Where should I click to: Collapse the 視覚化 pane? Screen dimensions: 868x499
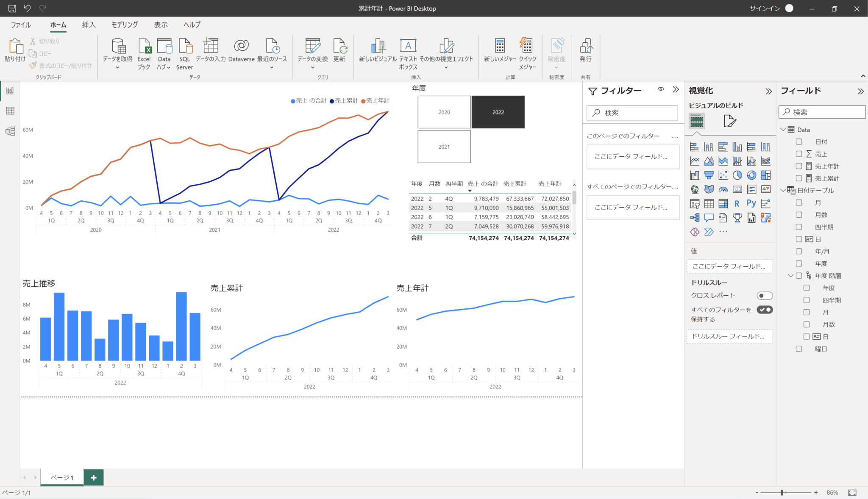(768, 91)
